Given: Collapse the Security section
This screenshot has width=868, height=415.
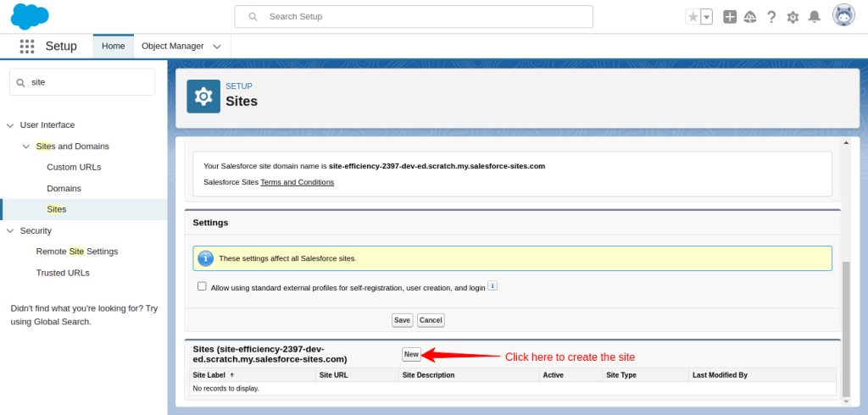Looking at the screenshot, I should pos(9,230).
